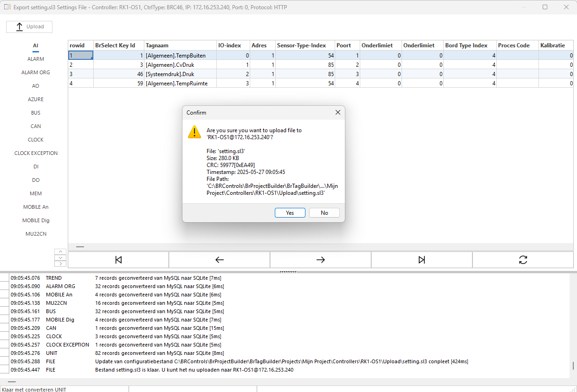Go to previous record with left arrow
577x392 pixels.
click(220, 260)
